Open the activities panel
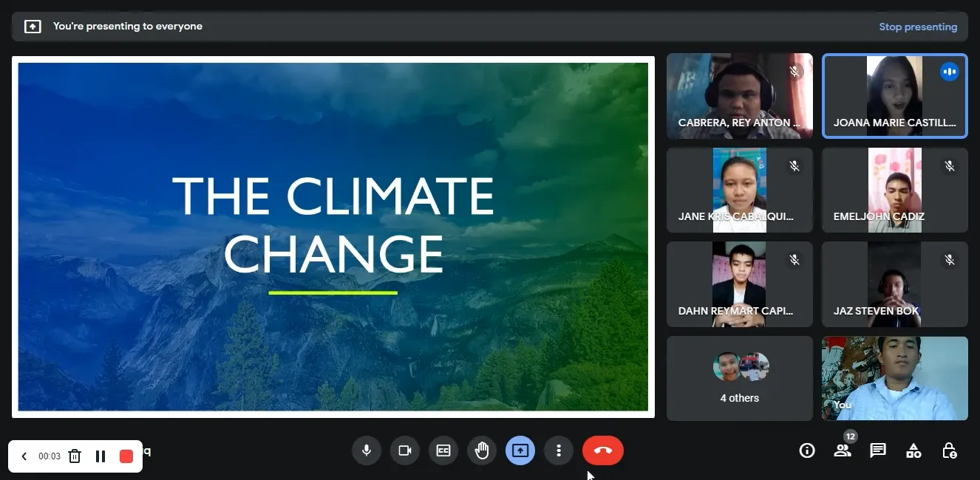Image resolution: width=980 pixels, height=480 pixels. click(913, 450)
